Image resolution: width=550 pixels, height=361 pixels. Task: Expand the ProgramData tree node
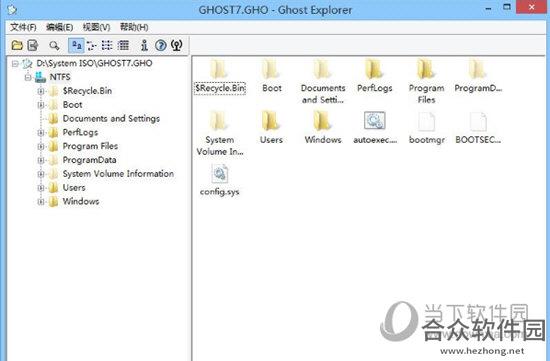tap(41, 160)
